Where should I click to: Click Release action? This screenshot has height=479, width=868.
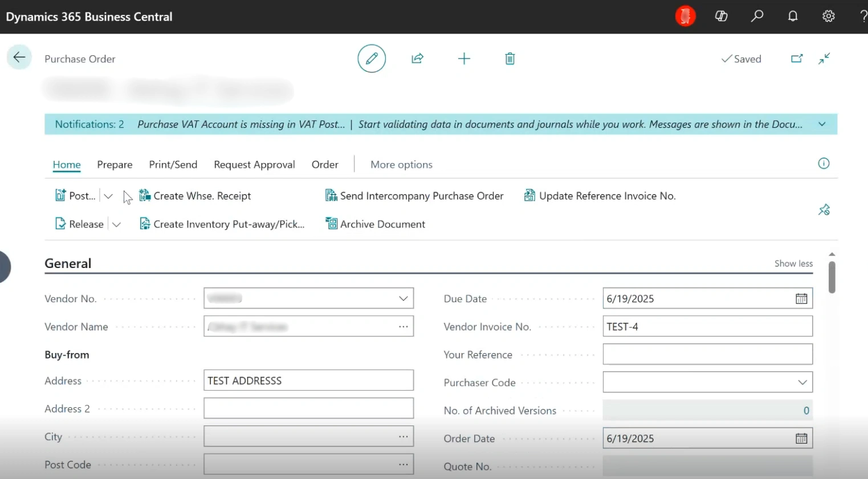[x=79, y=224]
